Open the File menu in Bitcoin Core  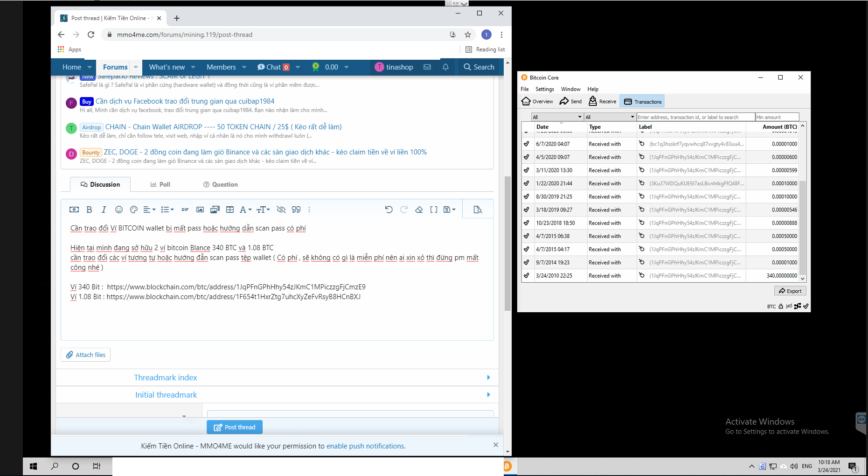click(x=525, y=89)
